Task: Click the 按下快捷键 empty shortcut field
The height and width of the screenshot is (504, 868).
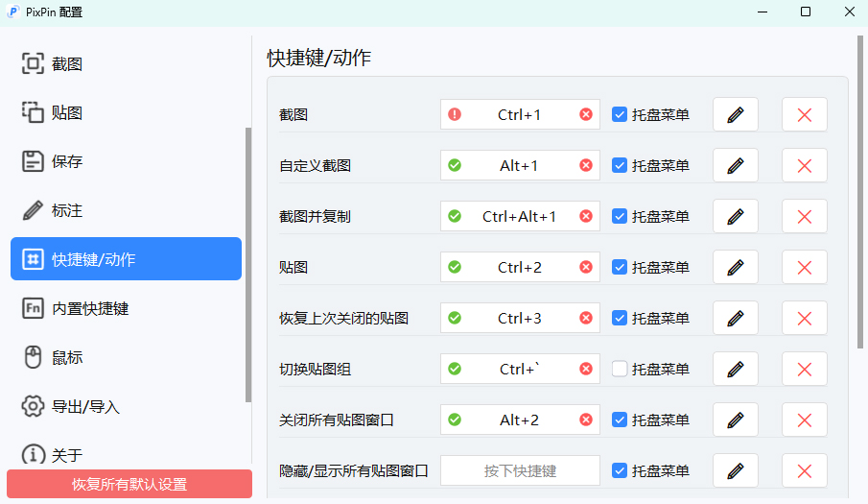Action: point(520,470)
